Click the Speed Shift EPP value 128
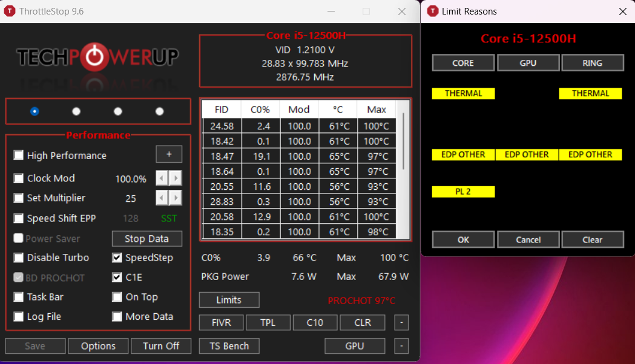The height and width of the screenshot is (364, 635). [x=130, y=218]
